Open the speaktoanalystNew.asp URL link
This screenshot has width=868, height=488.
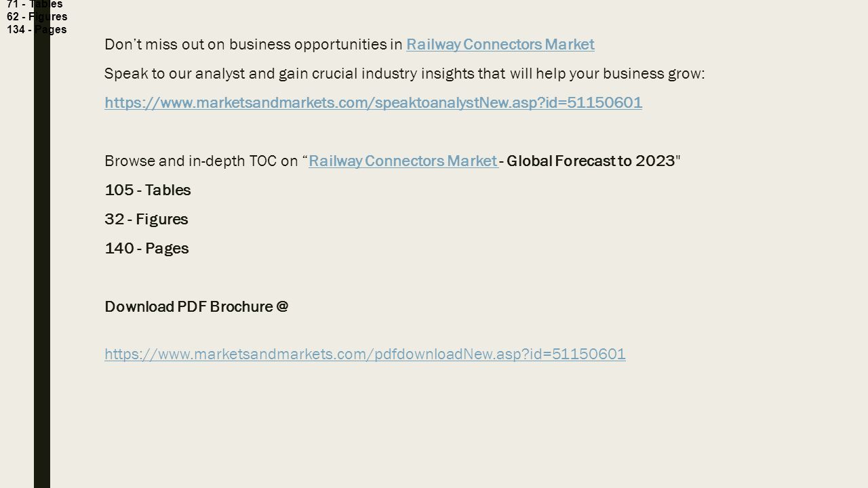373,103
